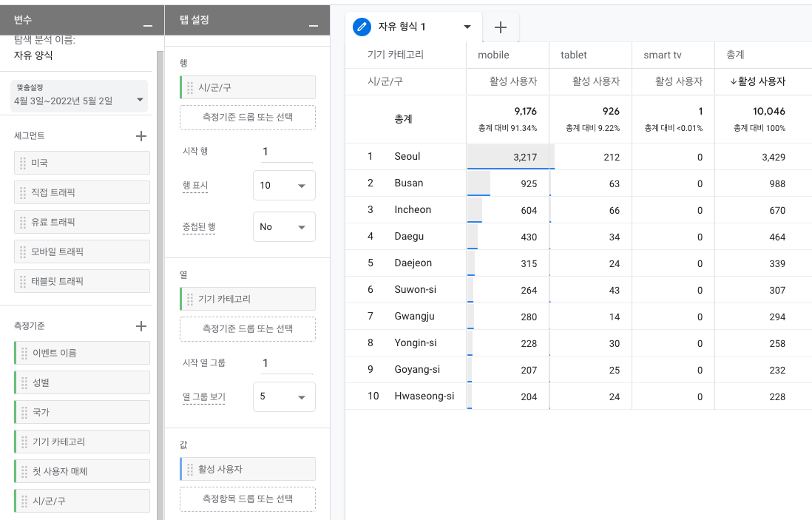
Task: Grab the drag handle of 모바일 트래픽 segment
Action: 23,251
